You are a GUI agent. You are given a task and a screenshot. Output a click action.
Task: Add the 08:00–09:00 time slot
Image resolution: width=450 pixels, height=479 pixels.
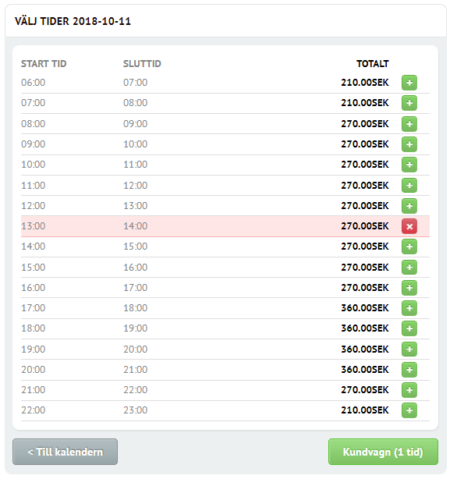409,124
